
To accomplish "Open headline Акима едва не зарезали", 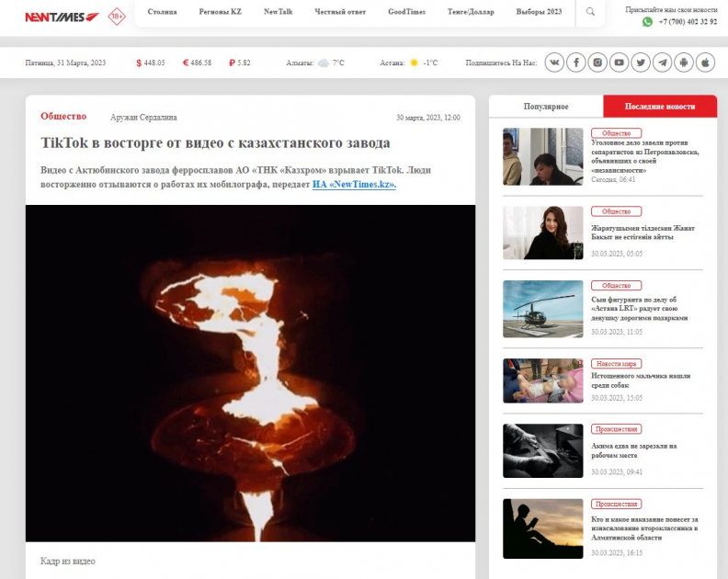I will (633, 451).
